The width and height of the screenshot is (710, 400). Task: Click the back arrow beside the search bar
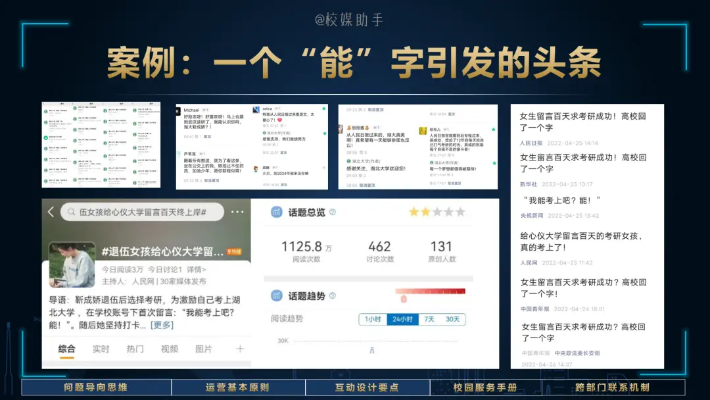click(x=50, y=212)
